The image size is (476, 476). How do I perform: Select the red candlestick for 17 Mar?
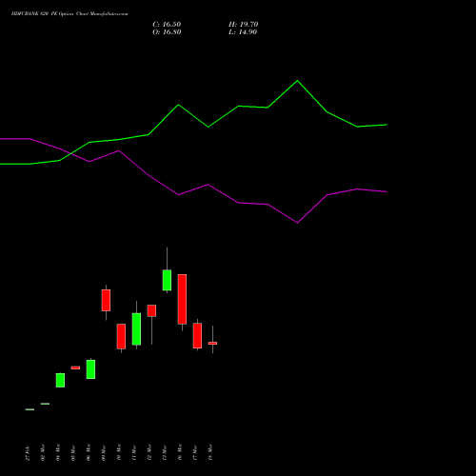[x=197, y=335]
